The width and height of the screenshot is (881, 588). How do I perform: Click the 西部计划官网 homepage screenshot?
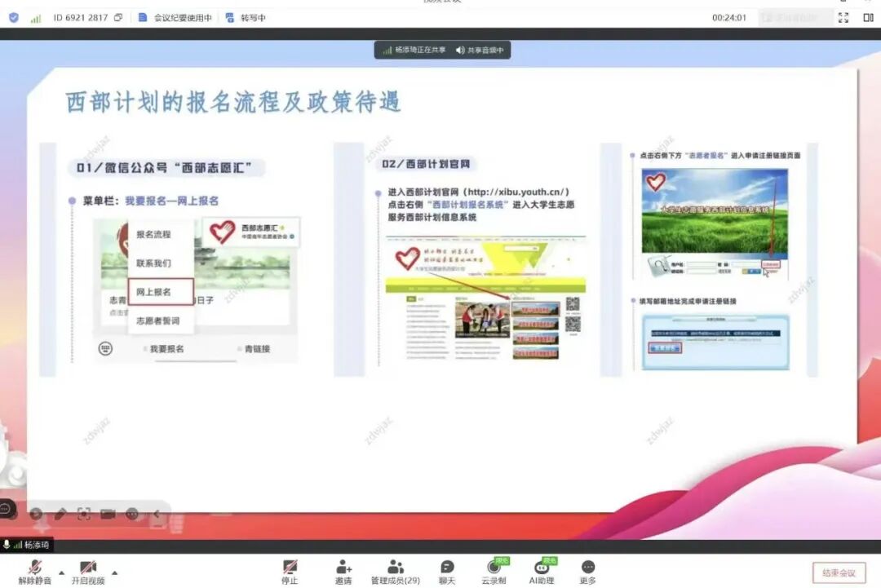(485, 298)
